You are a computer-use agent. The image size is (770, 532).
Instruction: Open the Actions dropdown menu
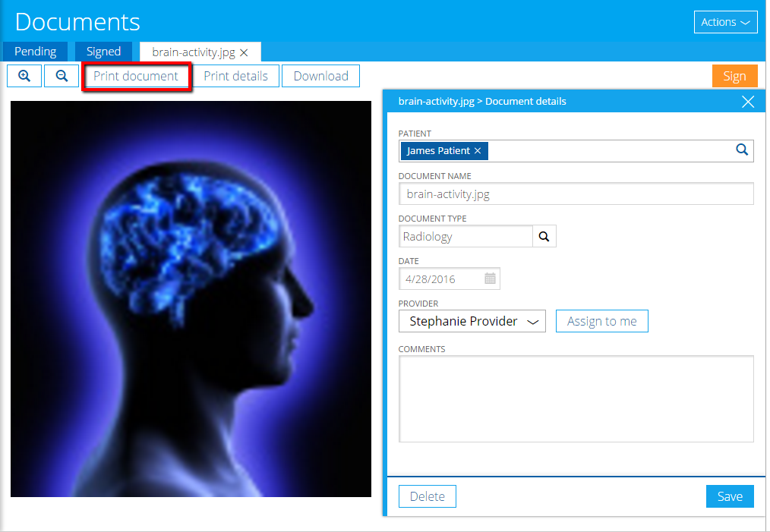coord(725,22)
